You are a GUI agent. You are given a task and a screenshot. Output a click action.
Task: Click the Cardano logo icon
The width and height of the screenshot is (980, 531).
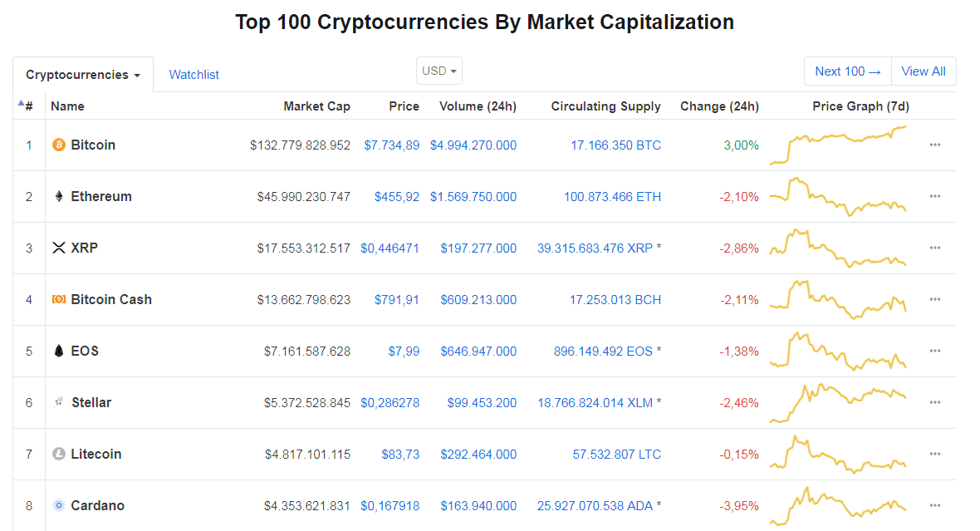[59, 506]
